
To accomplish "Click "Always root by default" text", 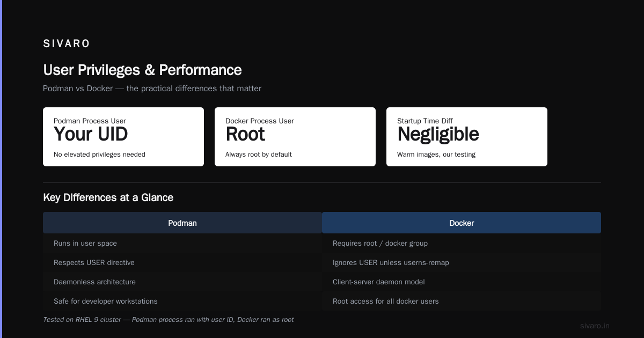I will [259, 155].
